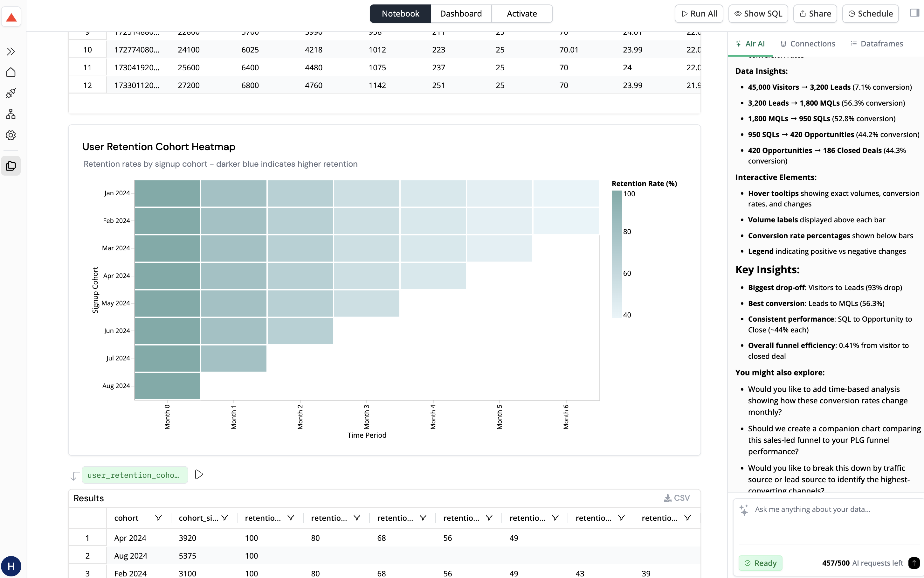Open the Dataframes tab

pos(877,44)
